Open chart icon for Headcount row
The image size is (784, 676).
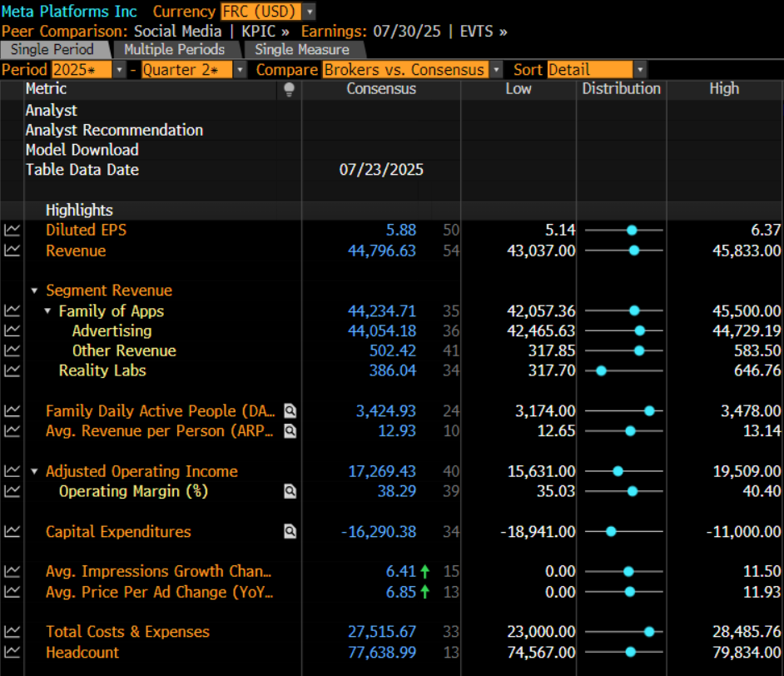coord(12,653)
